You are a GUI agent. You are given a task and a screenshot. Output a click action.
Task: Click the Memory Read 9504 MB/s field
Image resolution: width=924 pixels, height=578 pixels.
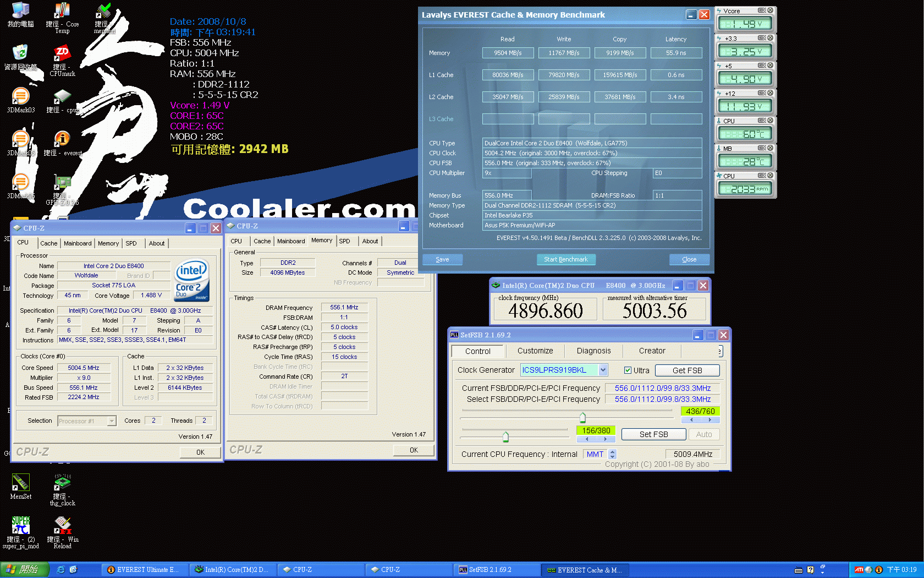(508, 53)
